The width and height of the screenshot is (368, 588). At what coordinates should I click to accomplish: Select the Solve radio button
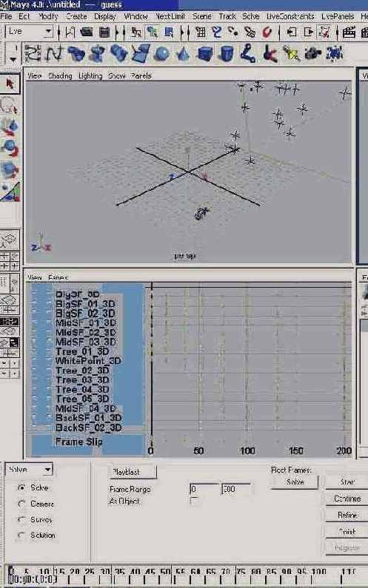pyautogui.click(x=21, y=487)
